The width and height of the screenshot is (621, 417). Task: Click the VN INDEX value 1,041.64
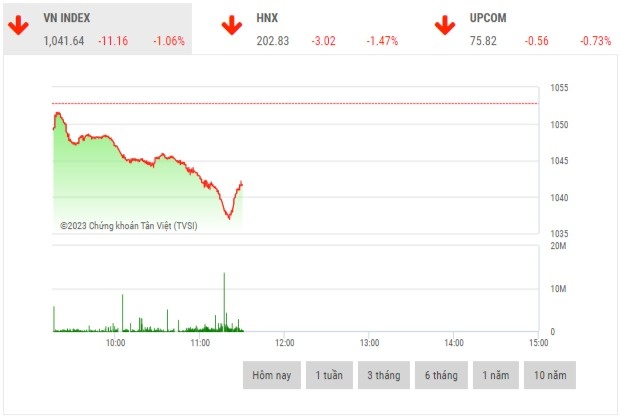[64, 41]
